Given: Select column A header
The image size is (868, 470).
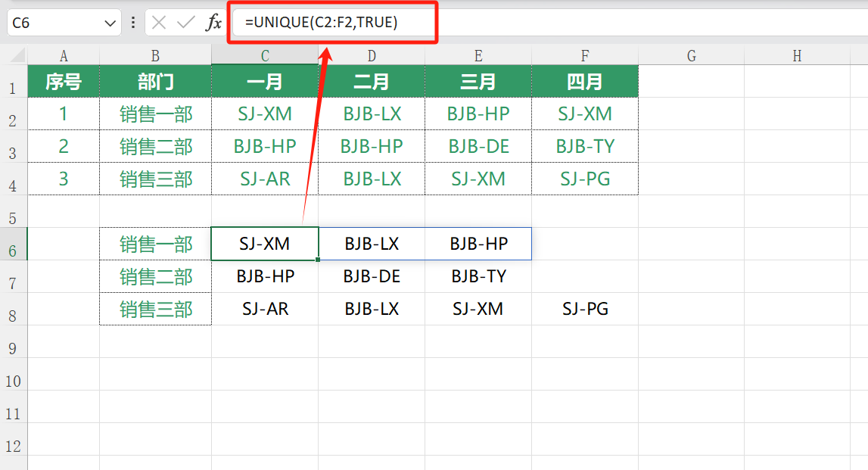Looking at the screenshot, I should 64,55.
